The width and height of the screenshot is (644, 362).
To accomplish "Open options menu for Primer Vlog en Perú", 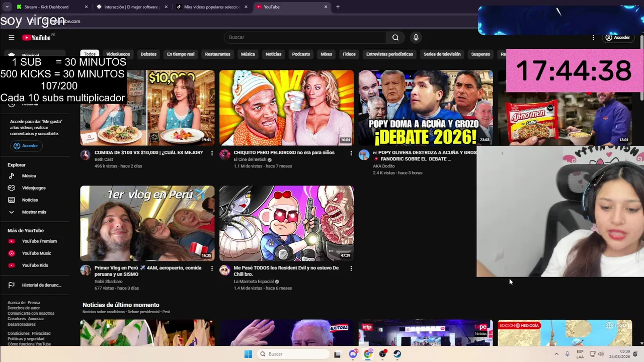I will coord(212,268).
